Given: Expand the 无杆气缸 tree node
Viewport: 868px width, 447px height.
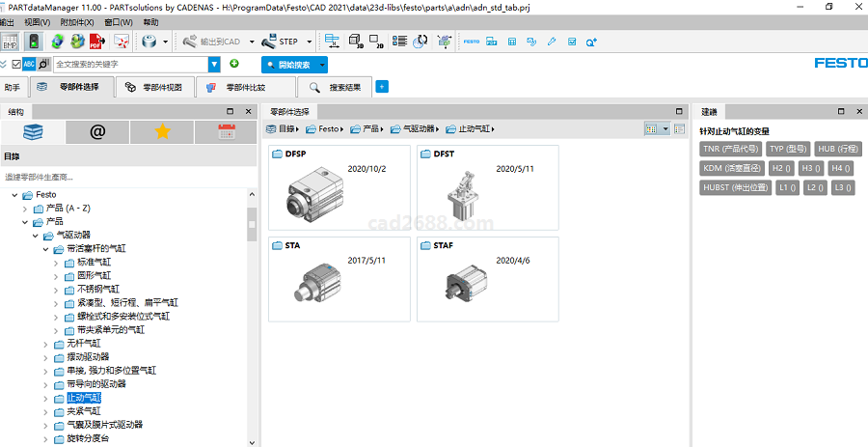Looking at the screenshot, I should [x=46, y=344].
